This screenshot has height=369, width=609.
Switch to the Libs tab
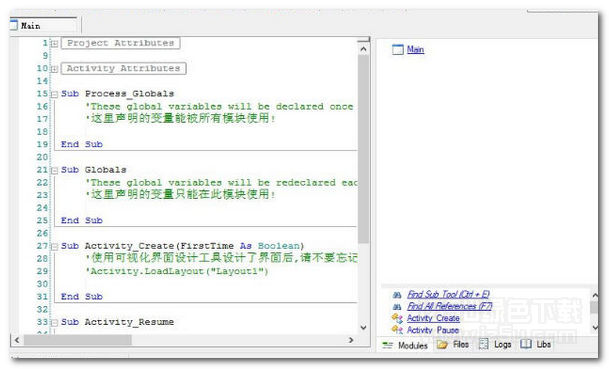(536, 344)
